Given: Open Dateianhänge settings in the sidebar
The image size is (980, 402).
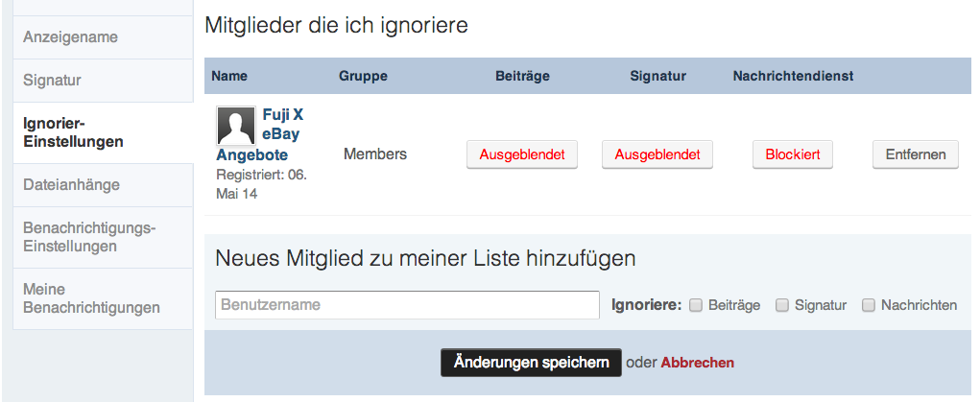Looking at the screenshot, I should coord(71,184).
